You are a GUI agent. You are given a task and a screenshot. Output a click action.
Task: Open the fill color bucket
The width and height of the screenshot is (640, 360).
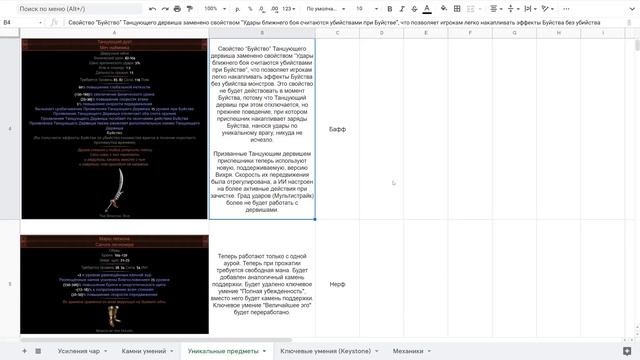[x=444, y=9]
